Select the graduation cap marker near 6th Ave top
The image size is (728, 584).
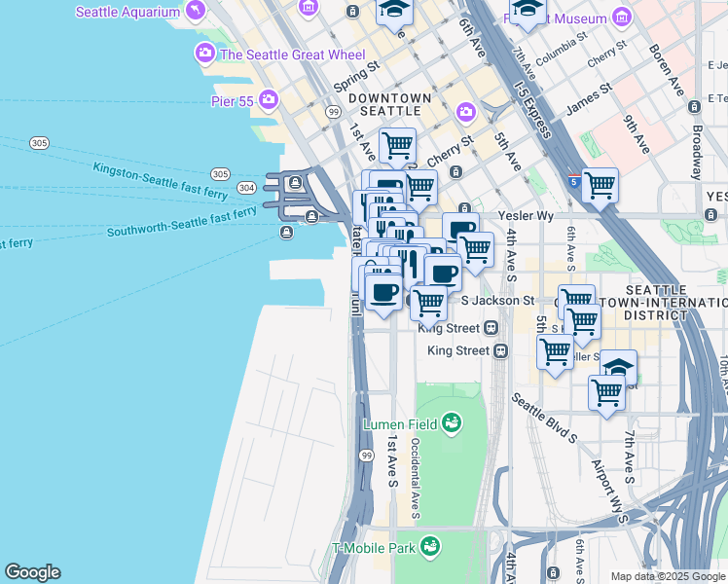pyautogui.click(x=394, y=10)
